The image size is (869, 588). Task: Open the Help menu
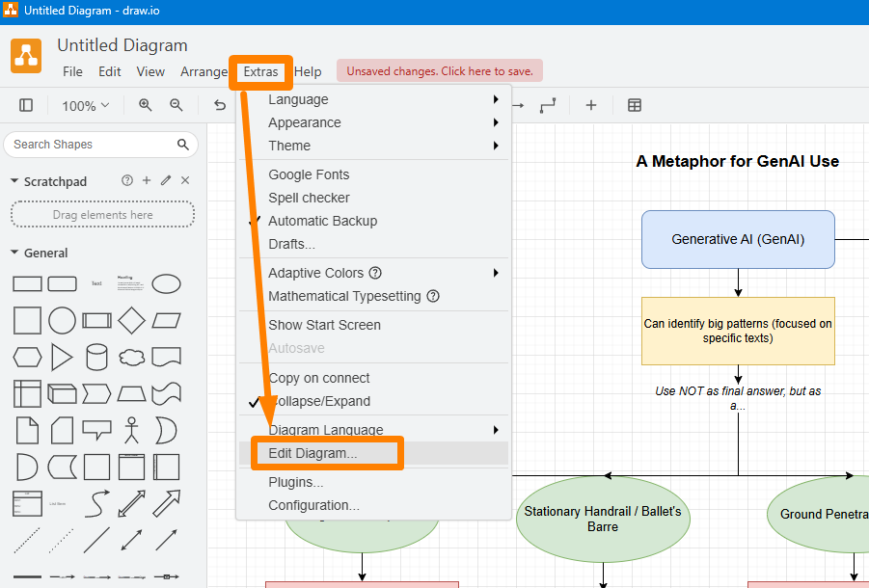pyautogui.click(x=308, y=72)
